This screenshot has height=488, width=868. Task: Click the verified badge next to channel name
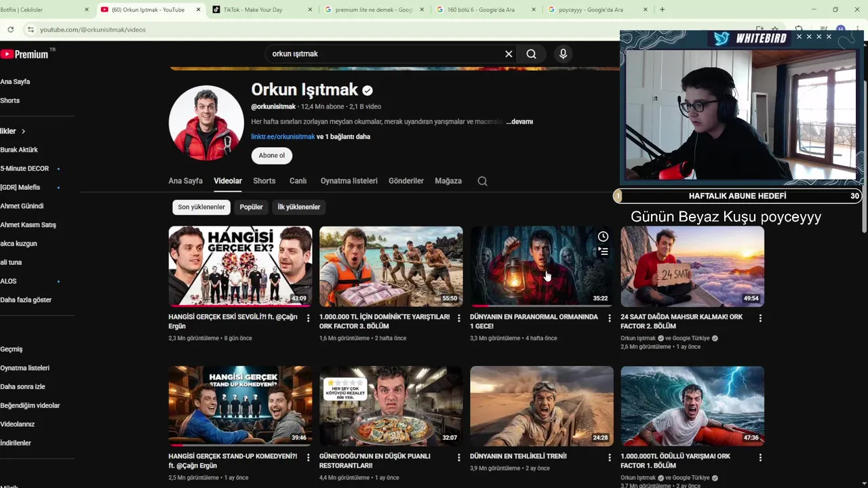click(x=368, y=90)
